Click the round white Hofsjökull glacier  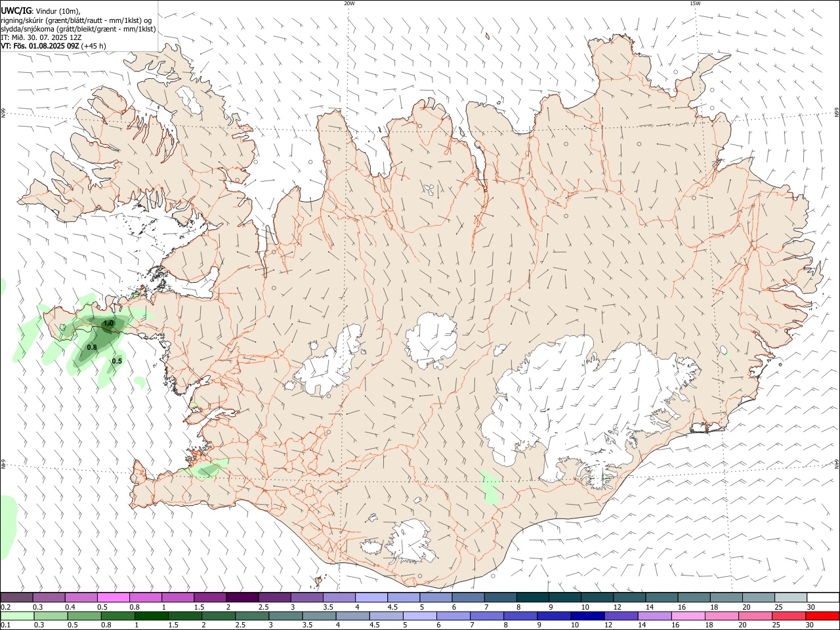click(x=431, y=340)
